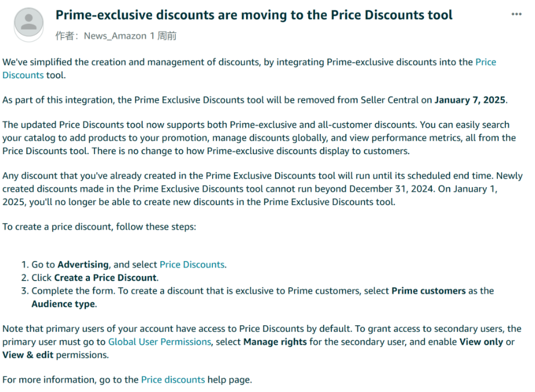Click the bold Prime customers text
The width and height of the screenshot is (535, 392).
click(x=429, y=291)
